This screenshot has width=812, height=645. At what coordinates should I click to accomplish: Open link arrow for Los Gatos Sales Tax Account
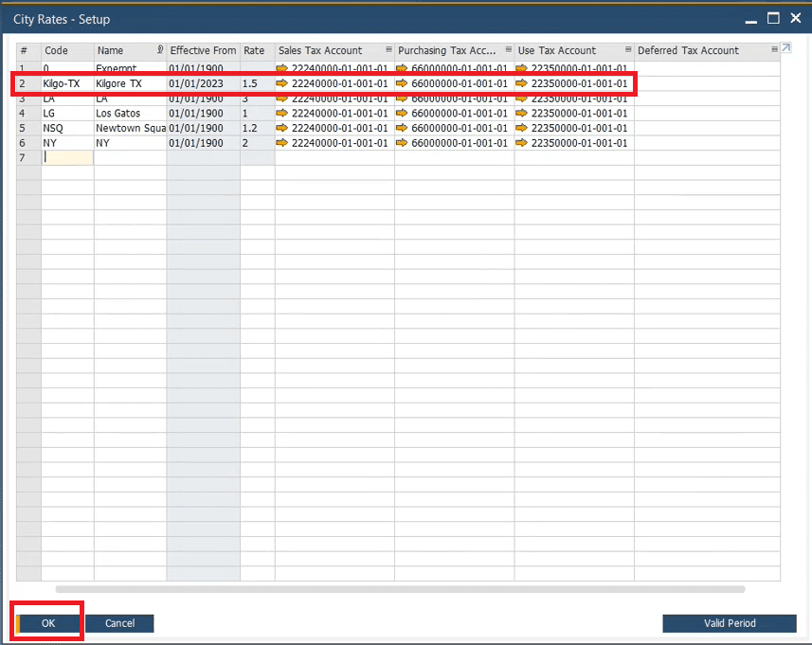coord(280,113)
